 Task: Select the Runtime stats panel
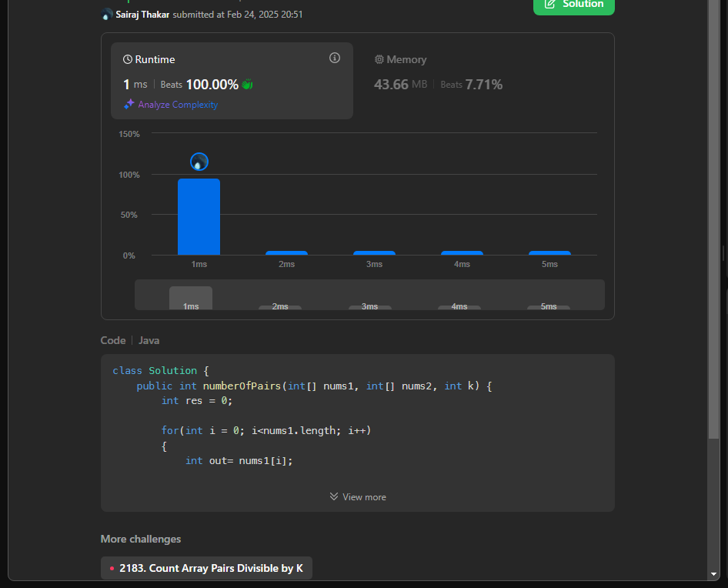pyautogui.click(x=232, y=81)
